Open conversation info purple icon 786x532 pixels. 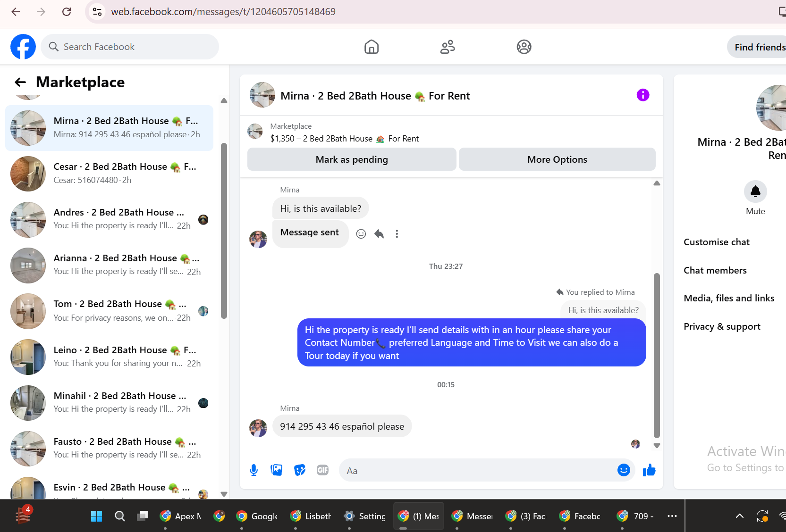[x=643, y=95]
